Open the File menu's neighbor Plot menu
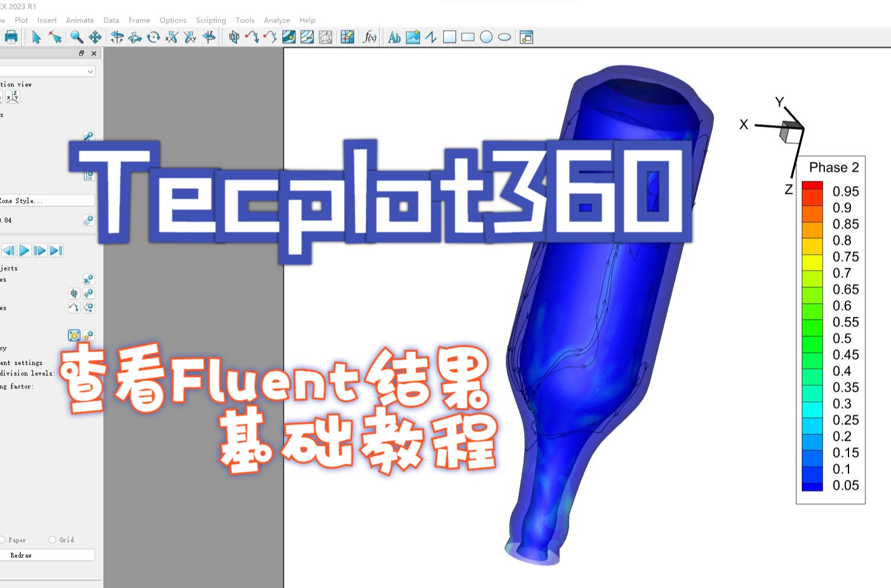 (x=21, y=20)
